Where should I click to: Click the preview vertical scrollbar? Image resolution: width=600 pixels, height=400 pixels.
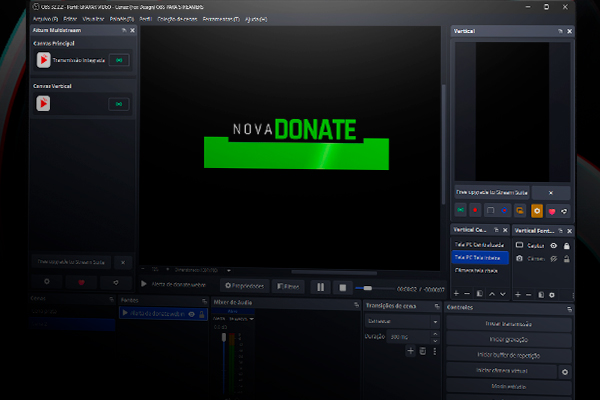[443, 144]
